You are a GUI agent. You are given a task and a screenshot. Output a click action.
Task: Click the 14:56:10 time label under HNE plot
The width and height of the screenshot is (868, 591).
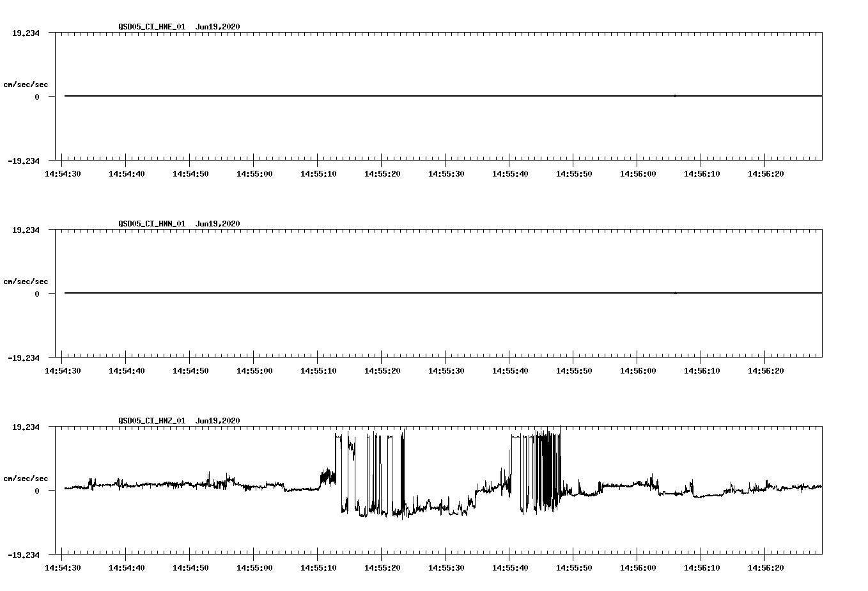click(702, 174)
